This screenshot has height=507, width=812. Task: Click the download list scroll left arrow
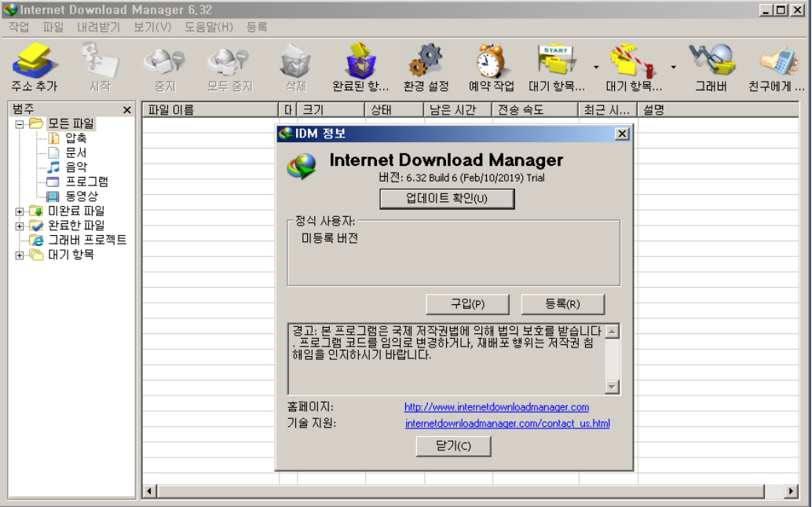click(150, 490)
